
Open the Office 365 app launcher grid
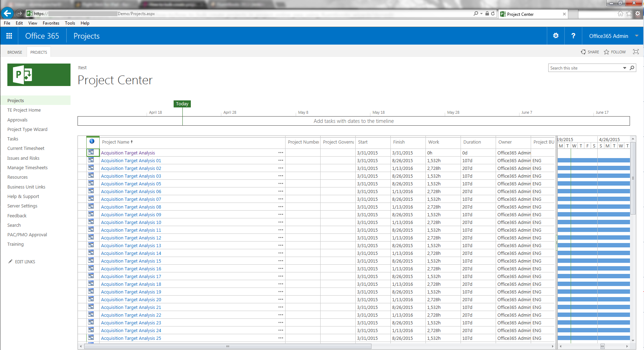[9, 36]
